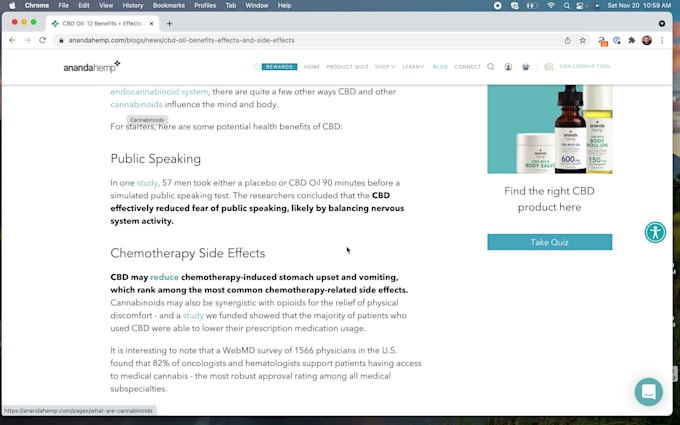Open the Chrome three-dot menu
Image resolution: width=680 pixels, height=425 pixels.
point(662,40)
